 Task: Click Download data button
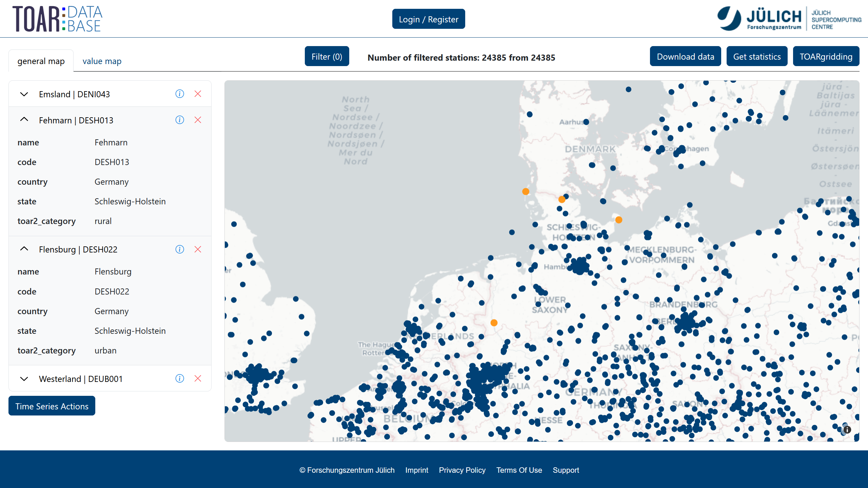pos(685,57)
